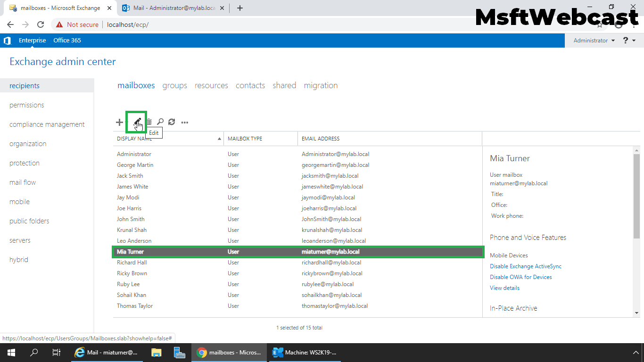Open the search magnifier icon above the mailbox list
Image resolution: width=644 pixels, height=362 pixels.
(160, 122)
